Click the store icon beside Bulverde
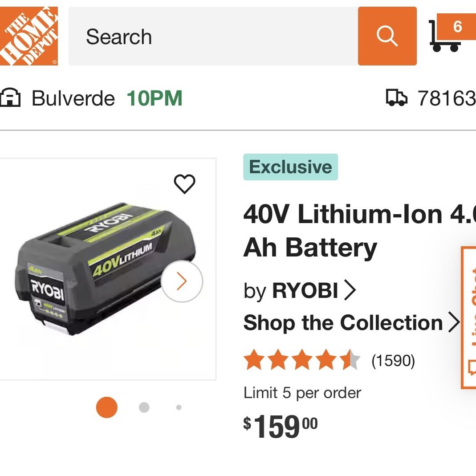The image size is (476, 476). (x=10, y=98)
